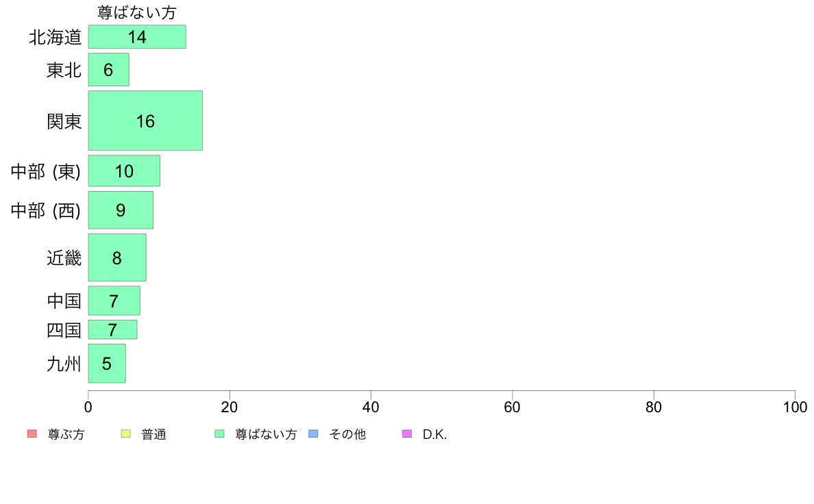The image size is (814, 504).
Task: Click the 尊ぶ方 legend text
Action: pos(66,434)
